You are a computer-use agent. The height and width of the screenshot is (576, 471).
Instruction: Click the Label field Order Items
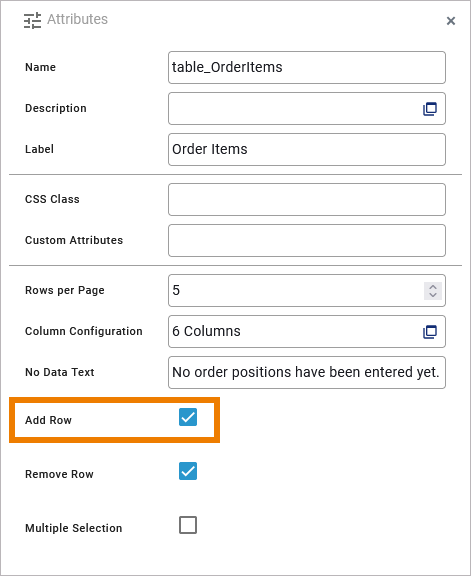click(307, 150)
